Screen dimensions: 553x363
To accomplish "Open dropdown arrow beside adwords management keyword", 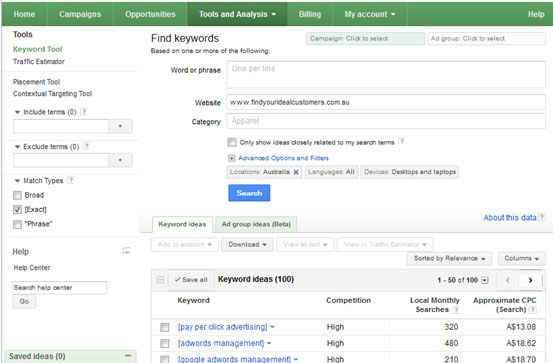I will point(269,343).
